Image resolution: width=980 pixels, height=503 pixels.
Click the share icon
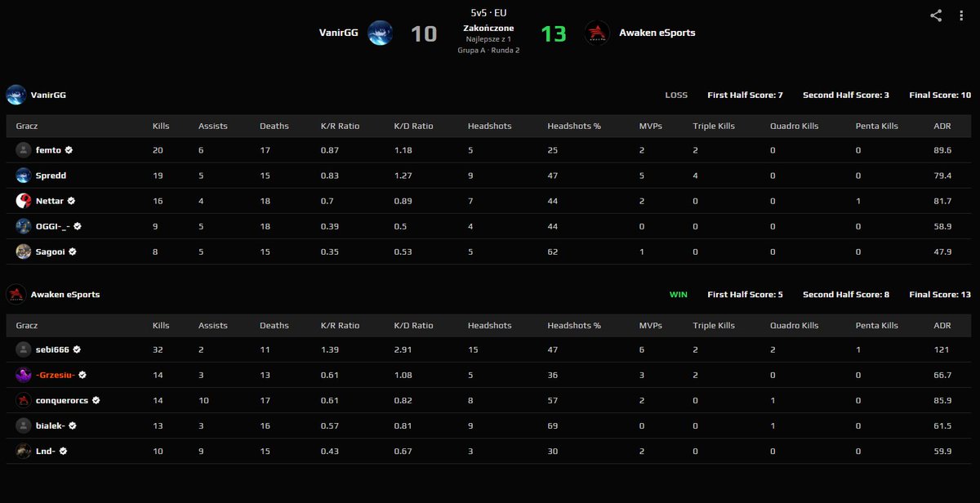936,15
